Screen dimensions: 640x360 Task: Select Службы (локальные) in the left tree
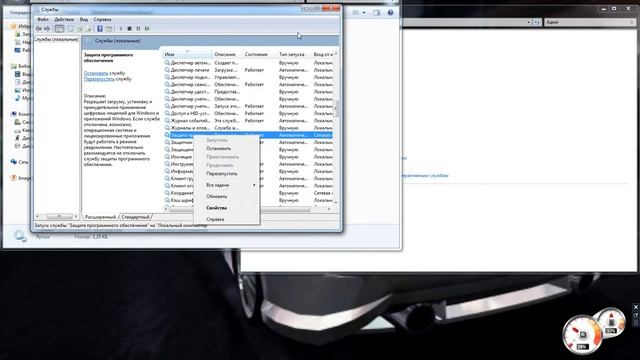[56, 40]
